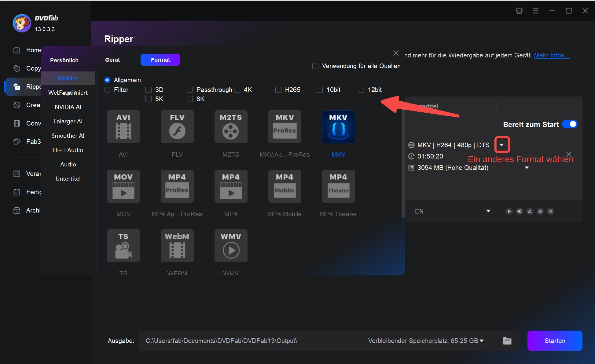Open the advanced settings icon beside play
The image size is (595, 364).
[x=520, y=211]
